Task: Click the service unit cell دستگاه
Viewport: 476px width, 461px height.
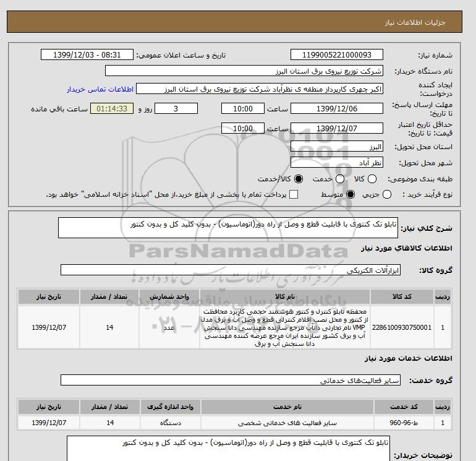Action: (x=171, y=423)
